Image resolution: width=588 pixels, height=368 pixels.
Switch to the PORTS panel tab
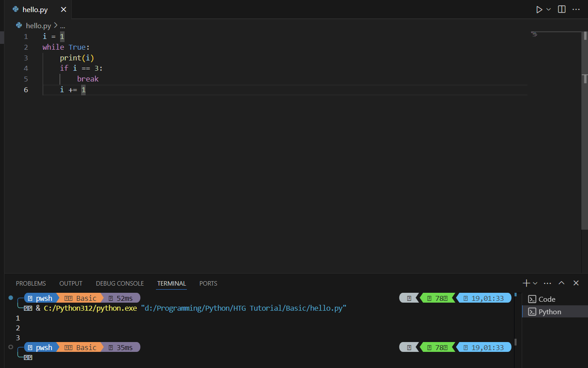click(x=208, y=283)
